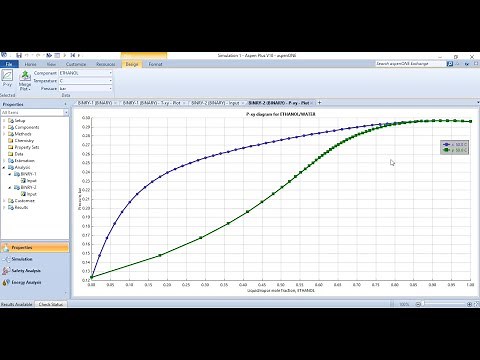This screenshot has height=360, width=480.
Task: Click the zoom out minus button
Action: pyautogui.click(x=418, y=304)
